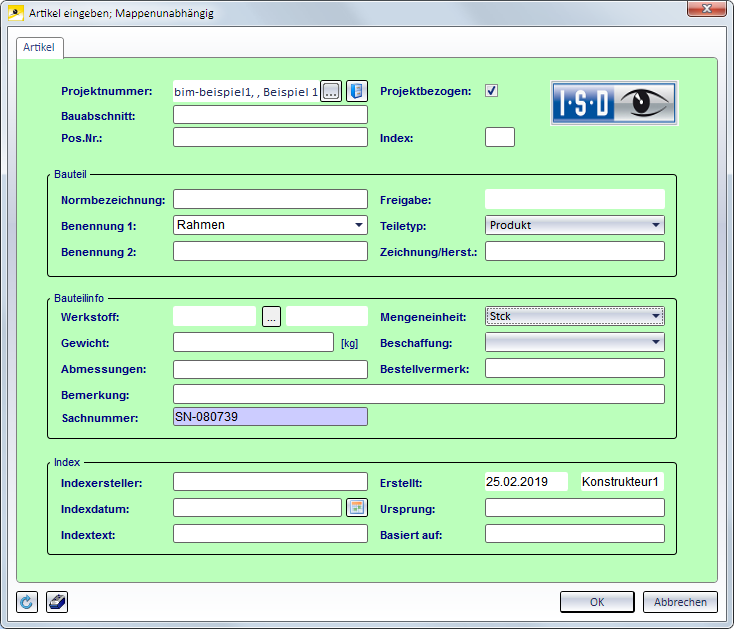Open the Werkstoff material browse button
The width and height of the screenshot is (734, 629).
(272, 317)
